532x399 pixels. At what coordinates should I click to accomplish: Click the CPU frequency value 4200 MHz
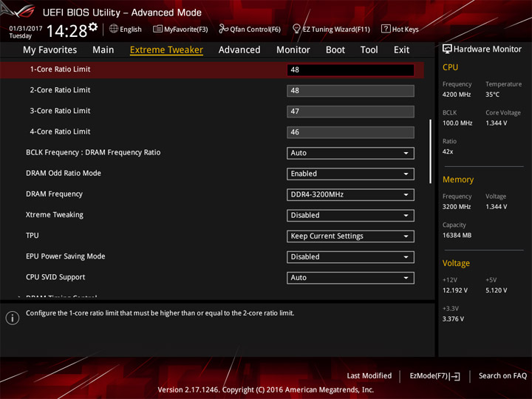point(457,95)
